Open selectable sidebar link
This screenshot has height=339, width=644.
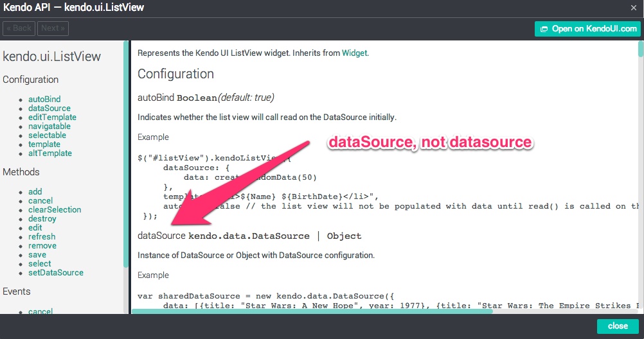(47, 135)
